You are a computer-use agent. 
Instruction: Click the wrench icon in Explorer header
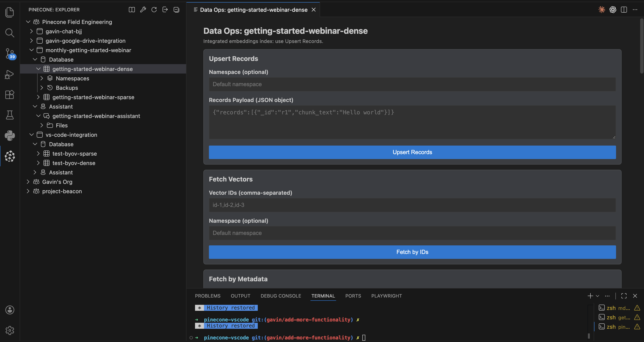143,10
